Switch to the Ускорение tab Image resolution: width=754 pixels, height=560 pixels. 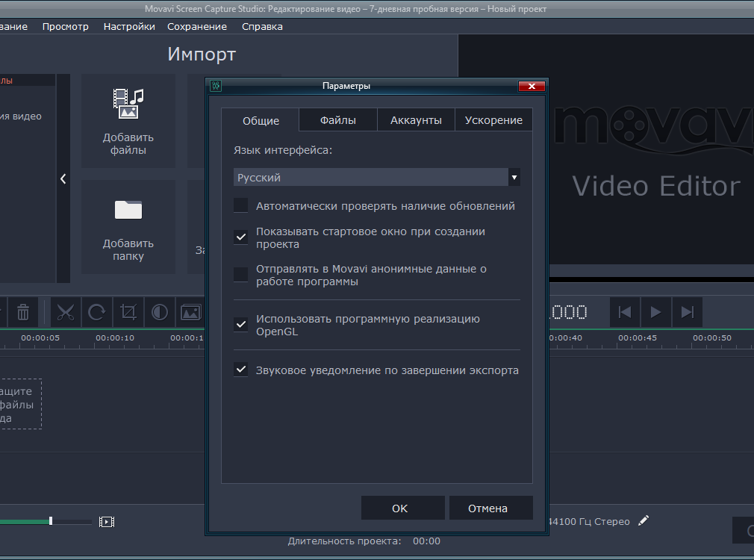coord(493,119)
